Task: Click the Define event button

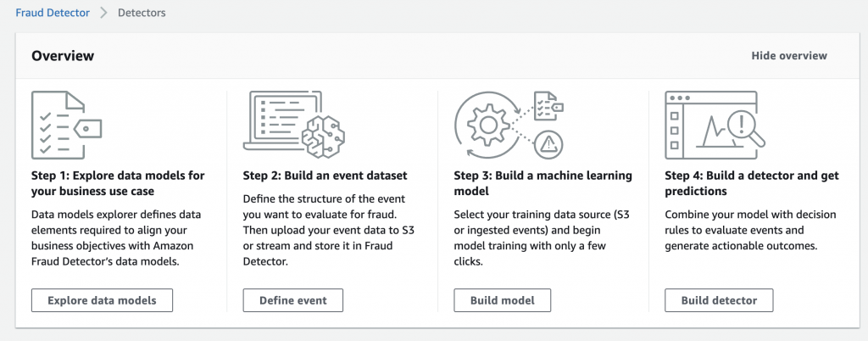Action: coord(292,300)
